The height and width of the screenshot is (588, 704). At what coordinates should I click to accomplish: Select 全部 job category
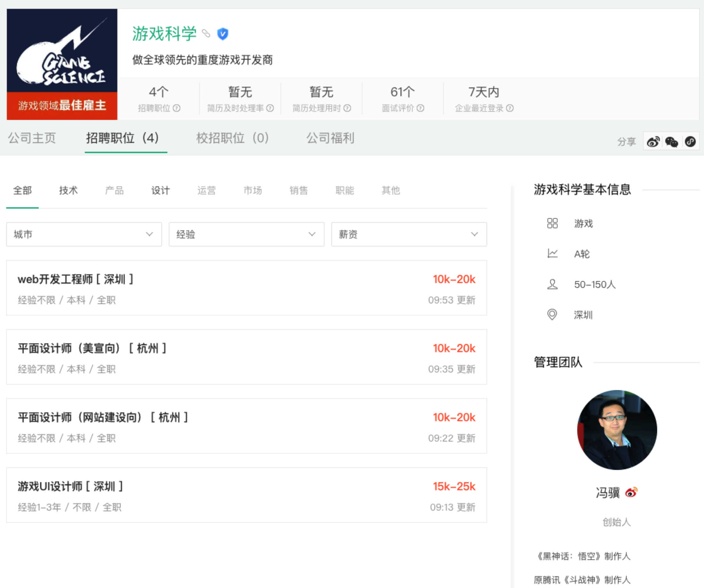coord(22,190)
